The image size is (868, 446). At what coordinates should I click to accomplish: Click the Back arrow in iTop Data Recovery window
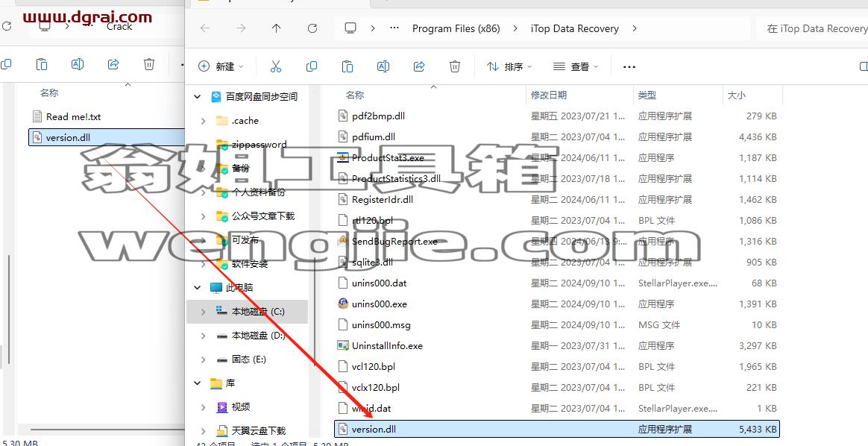coord(205,28)
